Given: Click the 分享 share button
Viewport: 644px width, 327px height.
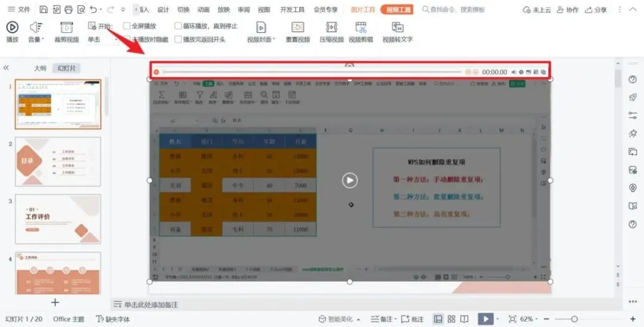Looking at the screenshot, I should [596, 10].
